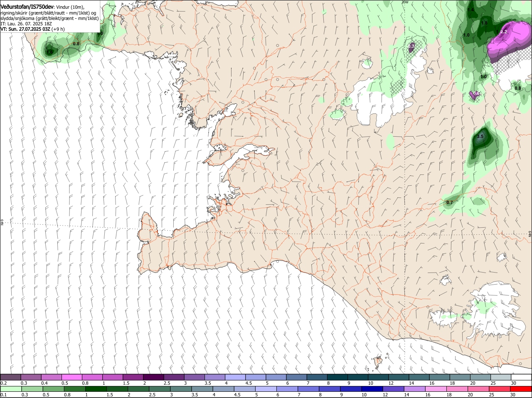532x398 pixels.
Task: Pick the green 1.5–2 rain swatch
Action: [x=117, y=389]
